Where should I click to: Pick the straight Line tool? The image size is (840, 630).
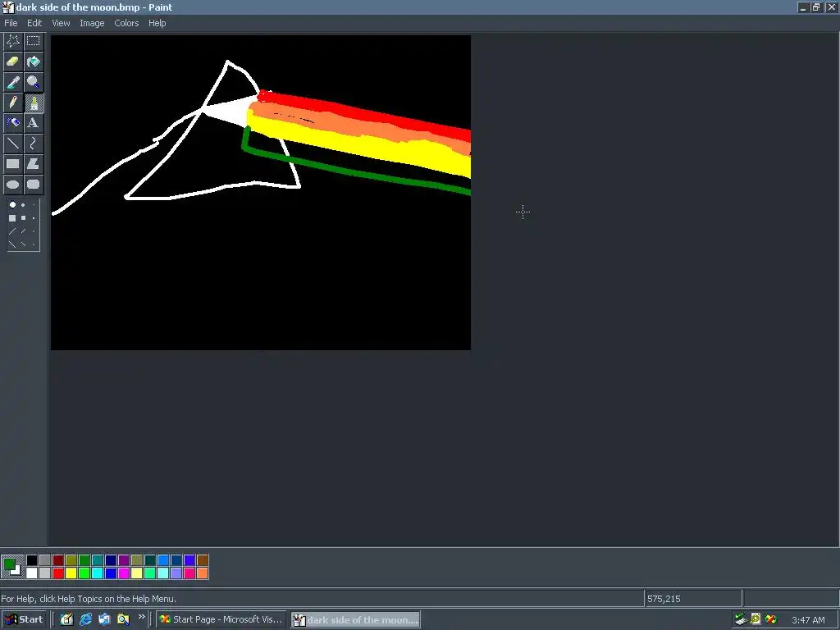point(13,143)
